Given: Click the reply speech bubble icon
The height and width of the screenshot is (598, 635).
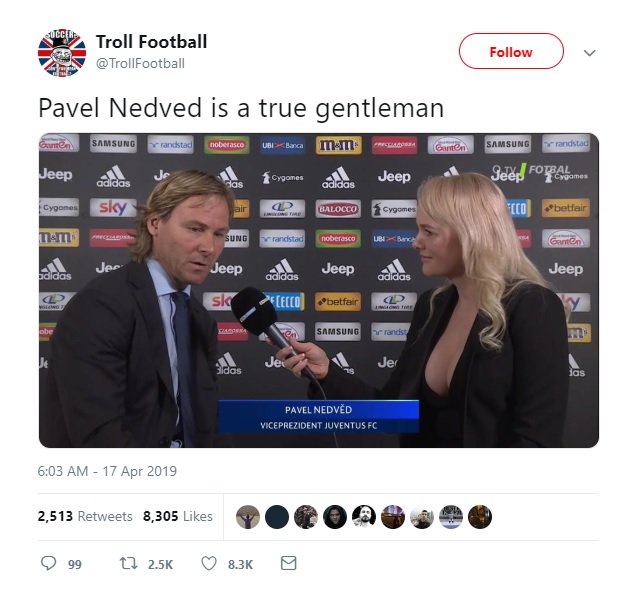Looking at the screenshot, I should [x=49, y=563].
